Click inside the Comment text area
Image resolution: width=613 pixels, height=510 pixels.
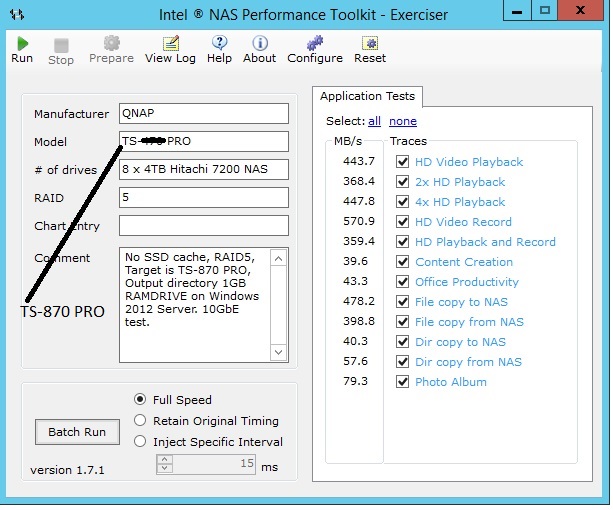click(x=195, y=305)
